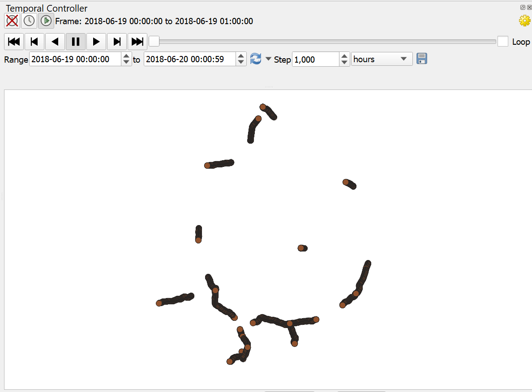Viewport: 532px width, 392px height.
Task: Advance to the next frame
Action: point(117,42)
